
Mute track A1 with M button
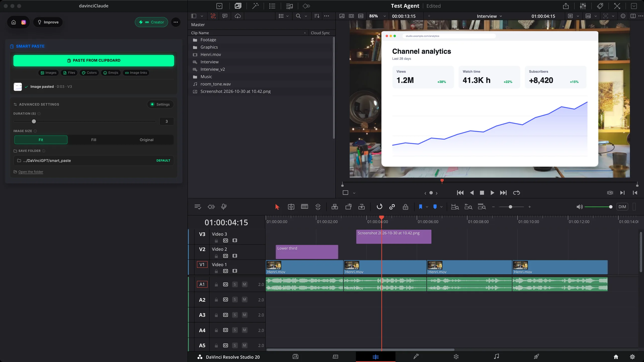(x=244, y=284)
